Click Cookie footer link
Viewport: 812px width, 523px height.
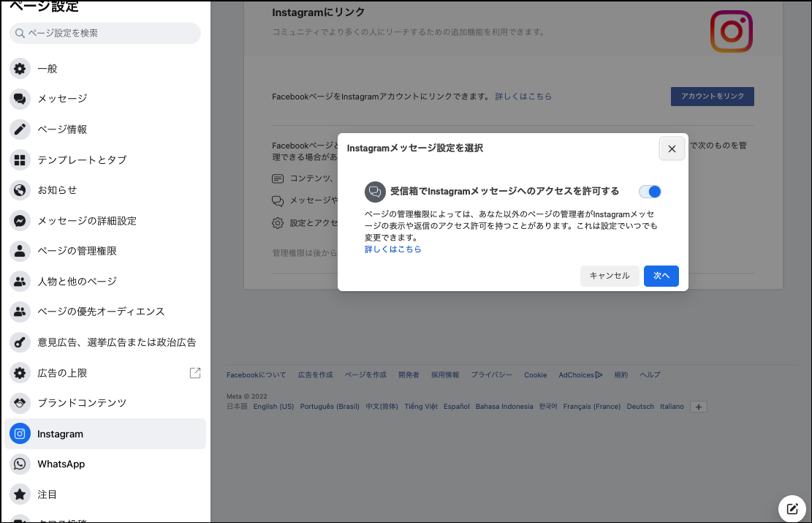[x=536, y=375]
